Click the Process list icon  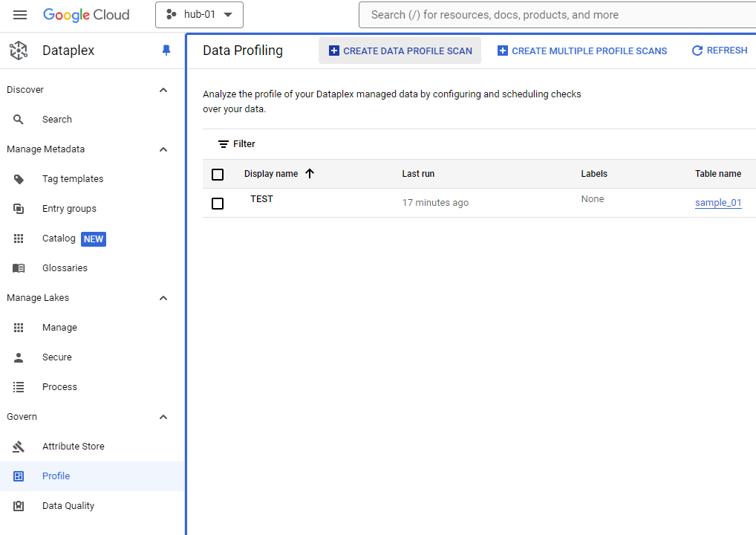tap(19, 387)
